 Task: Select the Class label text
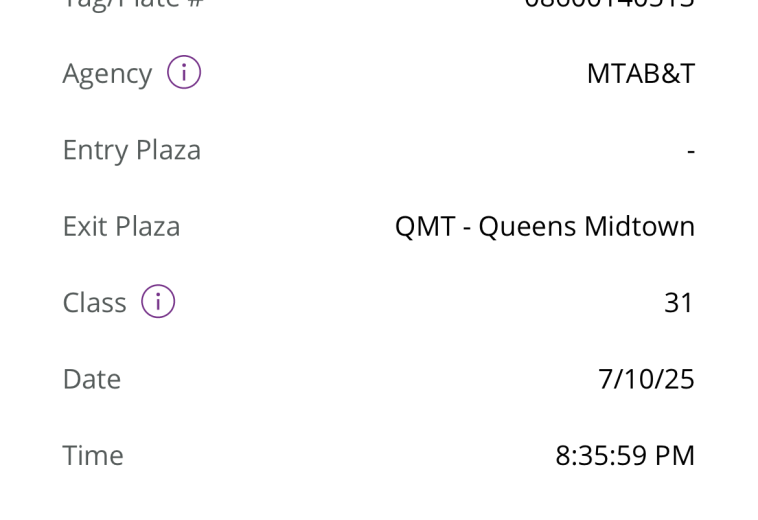pos(94,303)
